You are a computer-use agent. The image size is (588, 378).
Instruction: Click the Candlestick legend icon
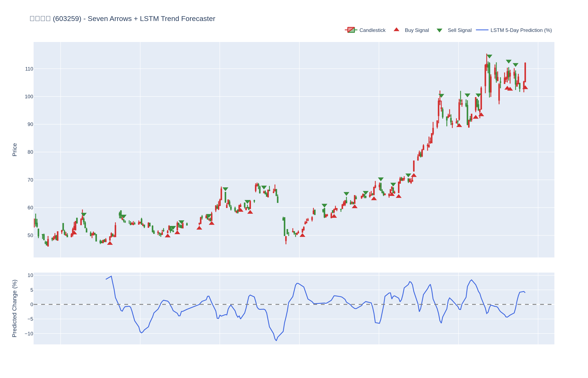351,30
